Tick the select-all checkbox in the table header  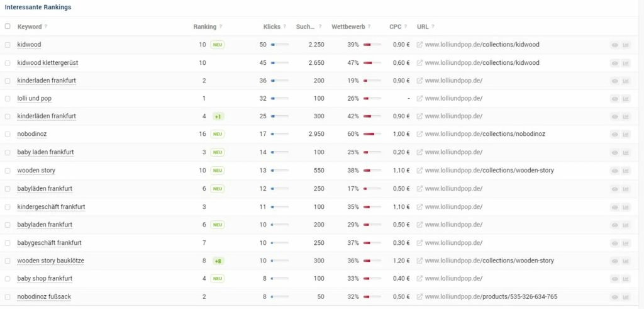[8, 26]
